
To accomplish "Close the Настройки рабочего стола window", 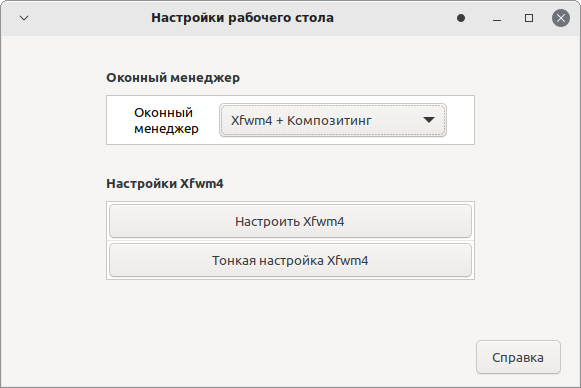I will point(561,18).
